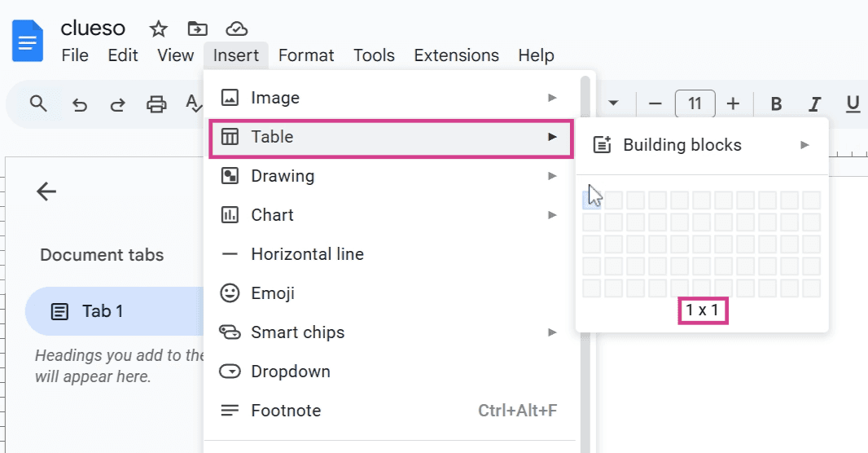Click the redo arrow icon
868x453 pixels.
(117, 104)
